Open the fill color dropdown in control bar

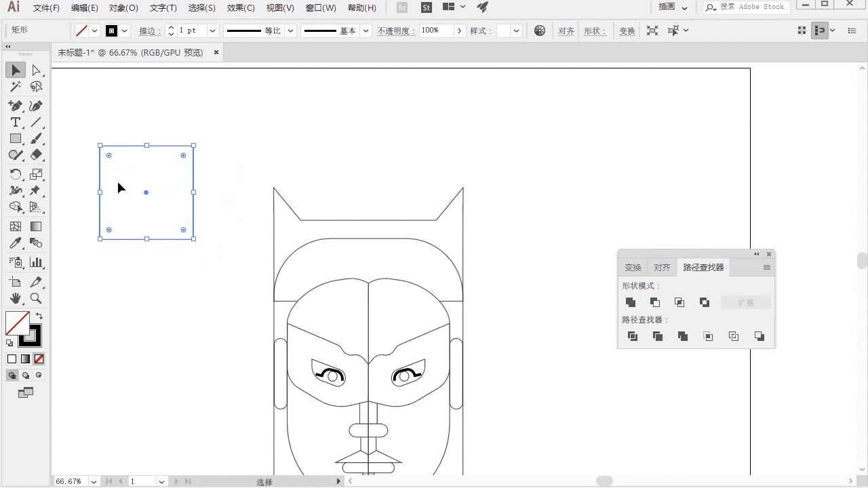click(94, 30)
